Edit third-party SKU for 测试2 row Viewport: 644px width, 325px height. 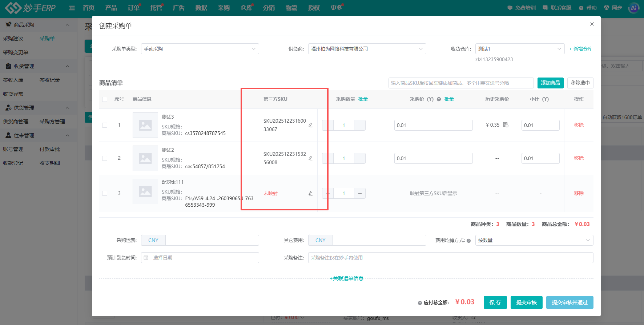(x=310, y=158)
